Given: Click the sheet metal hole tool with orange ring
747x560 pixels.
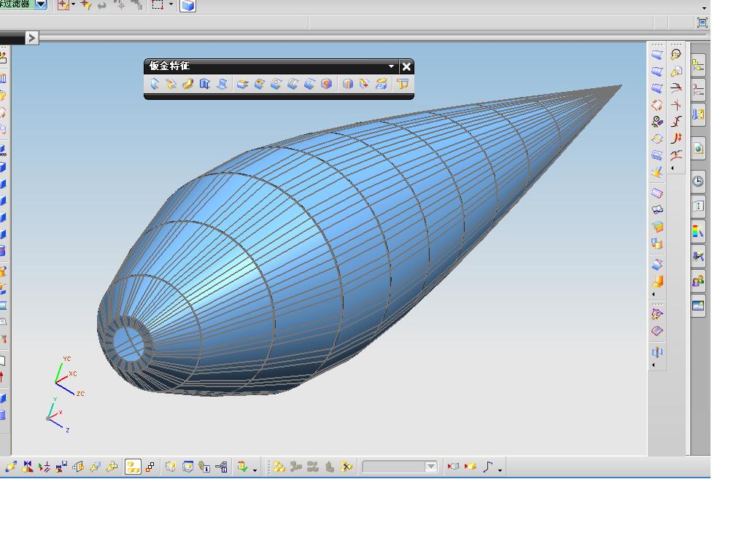Looking at the screenshot, I should 259,85.
